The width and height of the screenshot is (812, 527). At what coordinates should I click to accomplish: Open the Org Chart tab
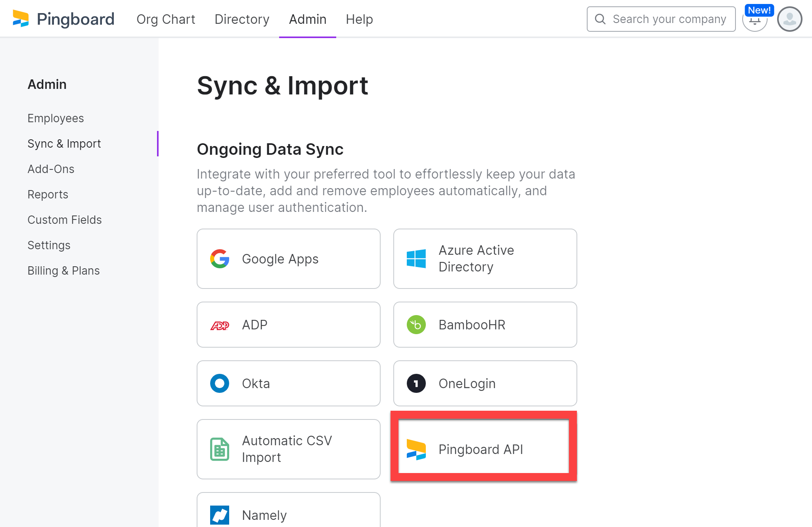point(166,19)
